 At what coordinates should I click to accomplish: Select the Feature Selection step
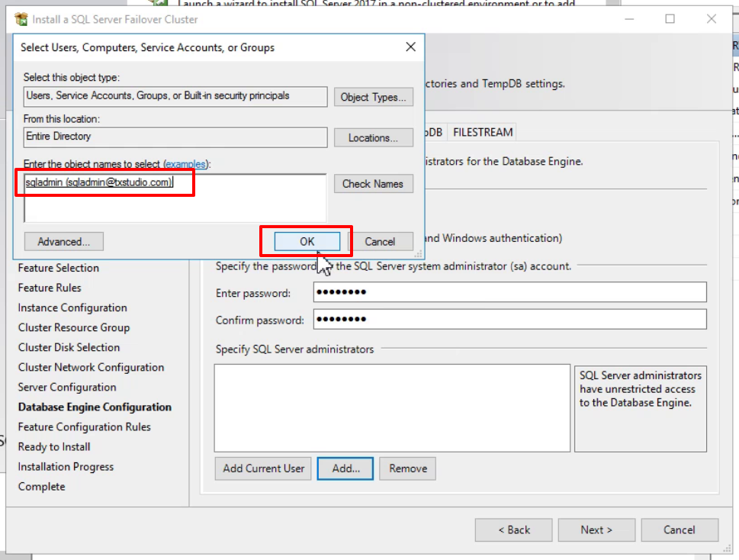tap(59, 268)
